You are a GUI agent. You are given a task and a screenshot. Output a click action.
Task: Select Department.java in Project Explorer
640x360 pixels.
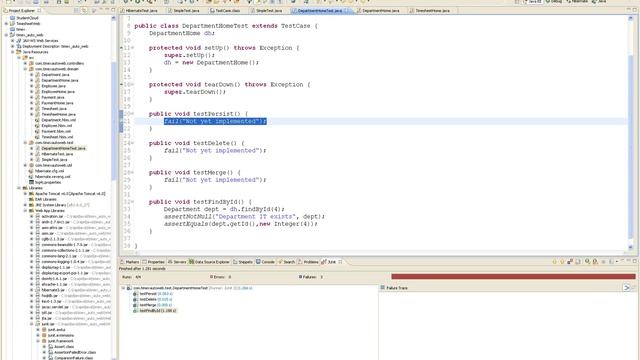pos(52,75)
